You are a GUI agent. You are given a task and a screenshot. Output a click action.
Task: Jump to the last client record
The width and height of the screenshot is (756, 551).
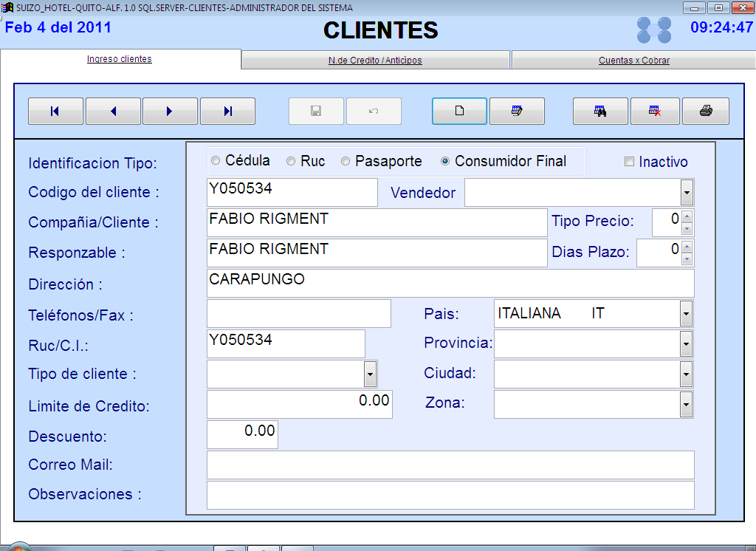click(227, 111)
